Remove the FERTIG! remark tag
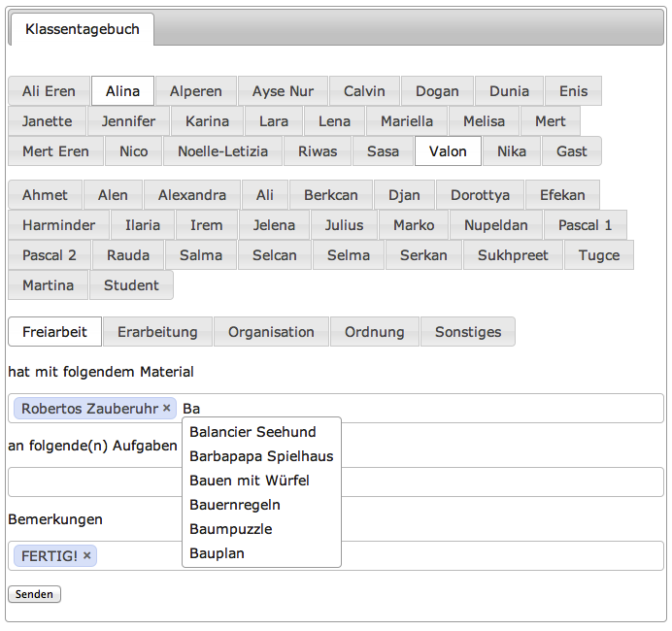The height and width of the screenshot is (631, 672). tap(87, 555)
